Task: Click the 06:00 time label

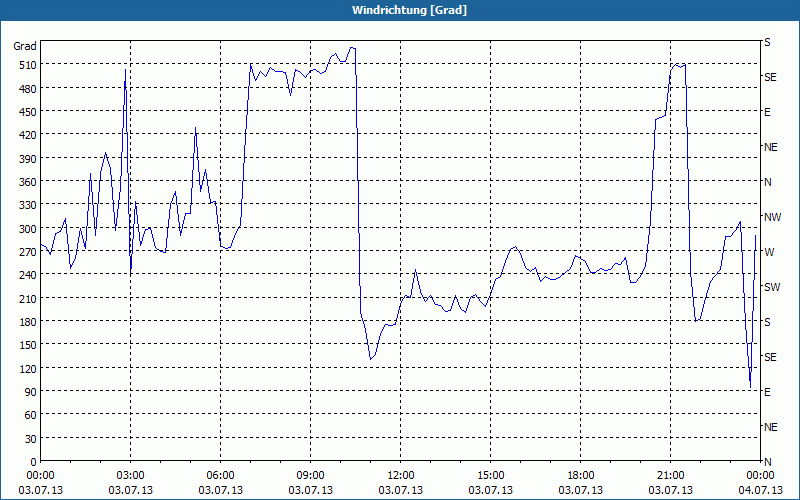Action: coord(220,476)
